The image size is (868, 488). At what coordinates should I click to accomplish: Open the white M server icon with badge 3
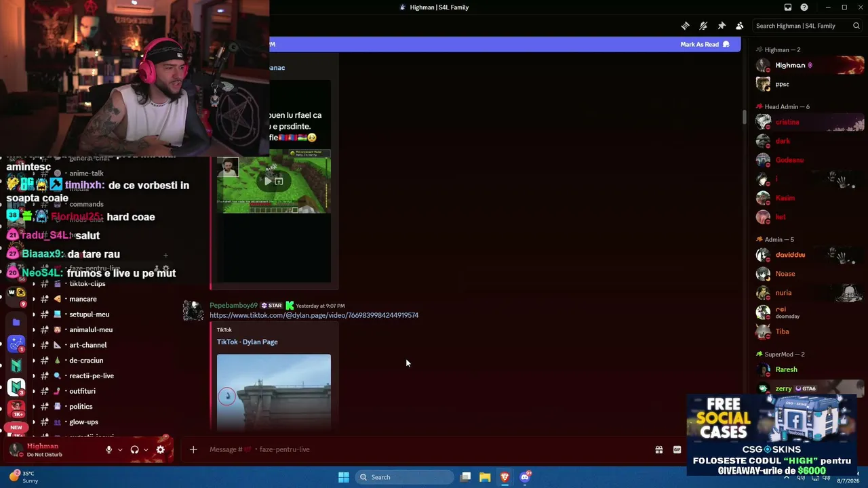pos(16,387)
